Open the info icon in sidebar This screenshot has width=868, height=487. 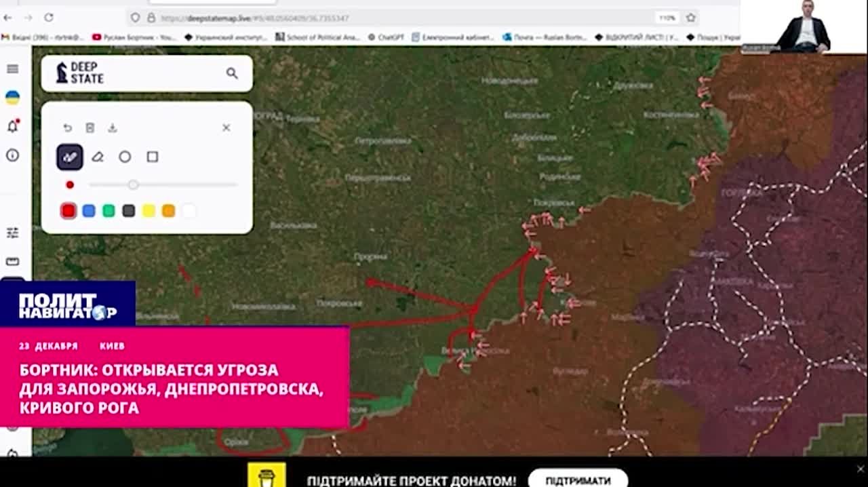12,155
